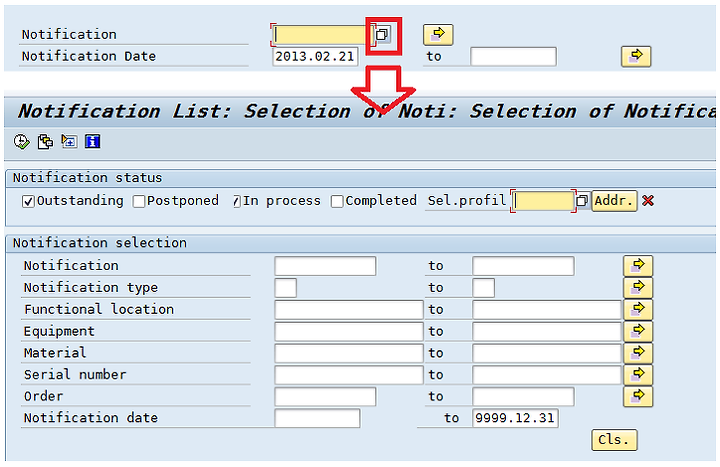Click the third toolbar icon with plus sign
The image size is (720, 467).
point(69,141)
